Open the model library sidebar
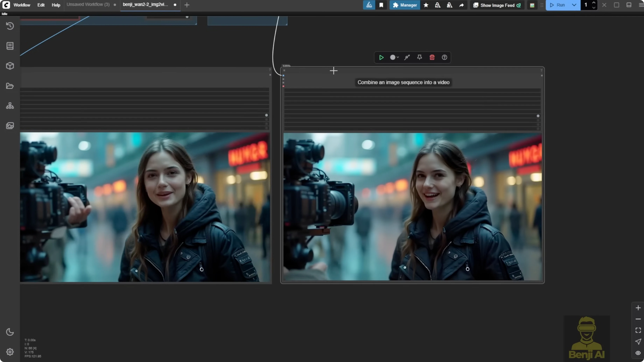Screen dimensions: 644x362 click(10, 66)
